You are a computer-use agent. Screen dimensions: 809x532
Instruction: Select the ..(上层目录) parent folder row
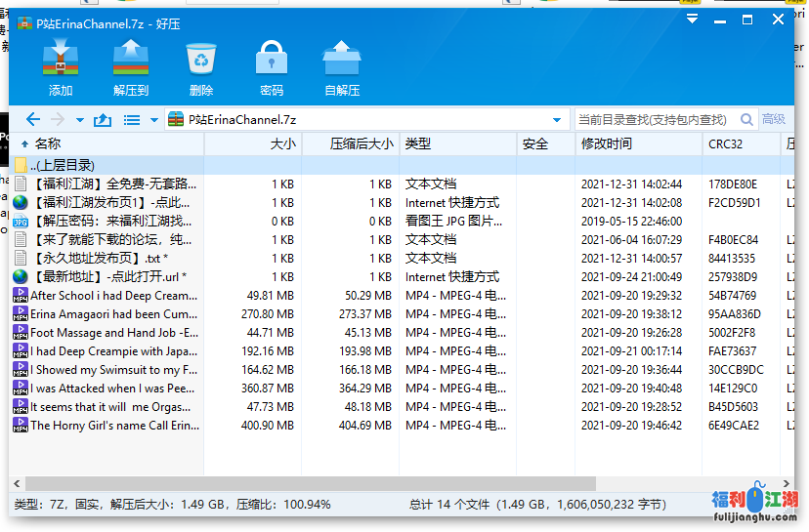(63, 165)
